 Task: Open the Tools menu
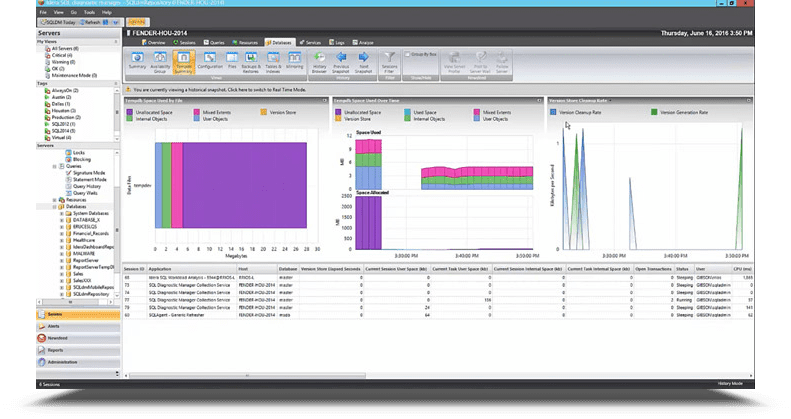coord(89,12)
